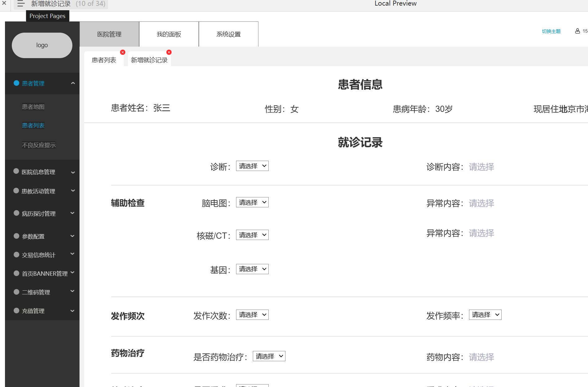Viewport: 588px width, 387px height.
Task: Open the 发作次数 dropdown
Action: 252,315
